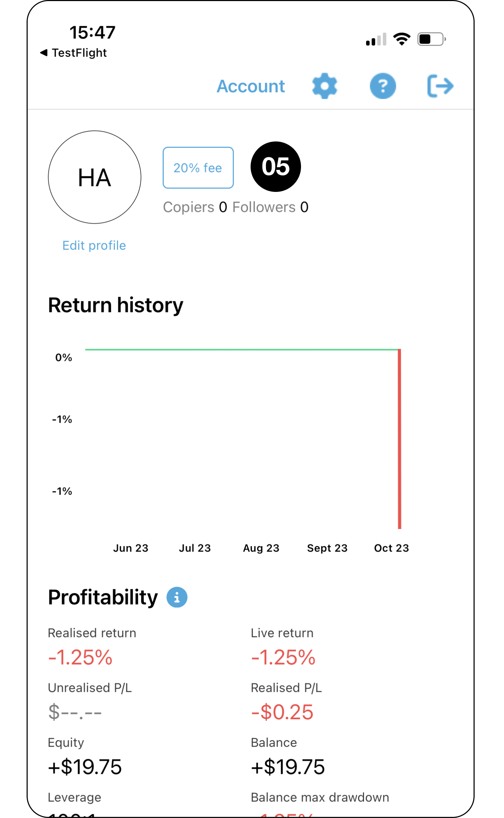This screenshot has height=818, width=504.
Task: Select the Account header tab
Action: point(251,86)
